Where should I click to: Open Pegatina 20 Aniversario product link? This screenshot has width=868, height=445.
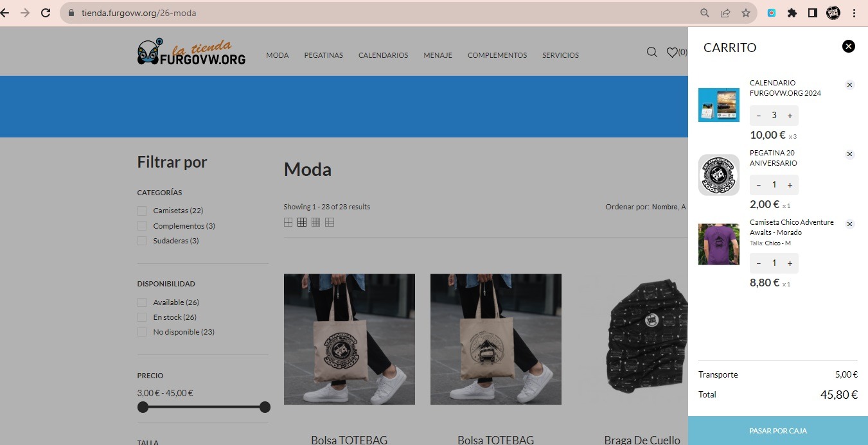click(774, 158)
